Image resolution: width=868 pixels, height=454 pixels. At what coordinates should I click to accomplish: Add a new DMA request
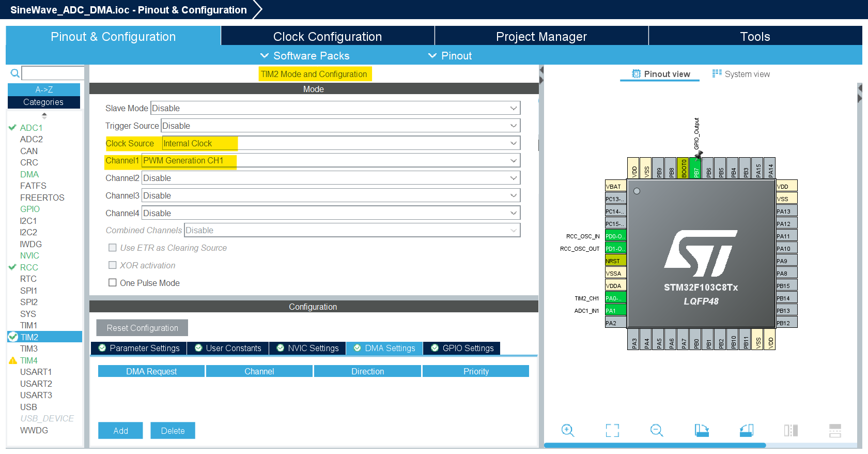tap(120, 431)
